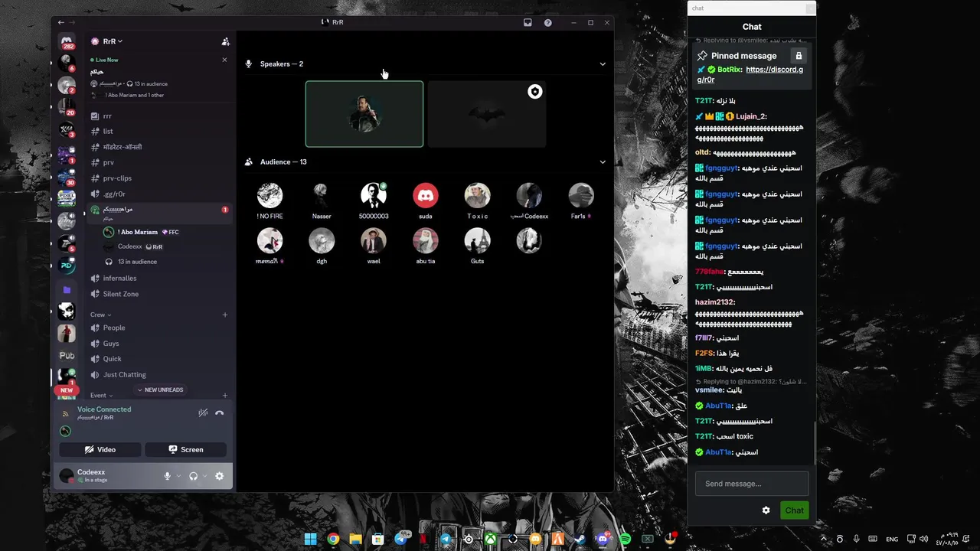The height and width of the screenshot is (551, 980).
Task: Add a channel to the Crew category
Action: (225, 315)
